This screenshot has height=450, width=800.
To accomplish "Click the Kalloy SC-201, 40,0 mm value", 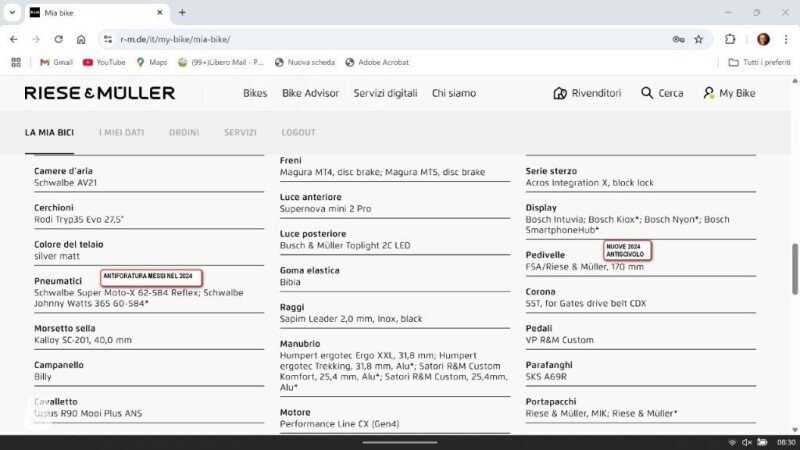I will click(83, 340).
